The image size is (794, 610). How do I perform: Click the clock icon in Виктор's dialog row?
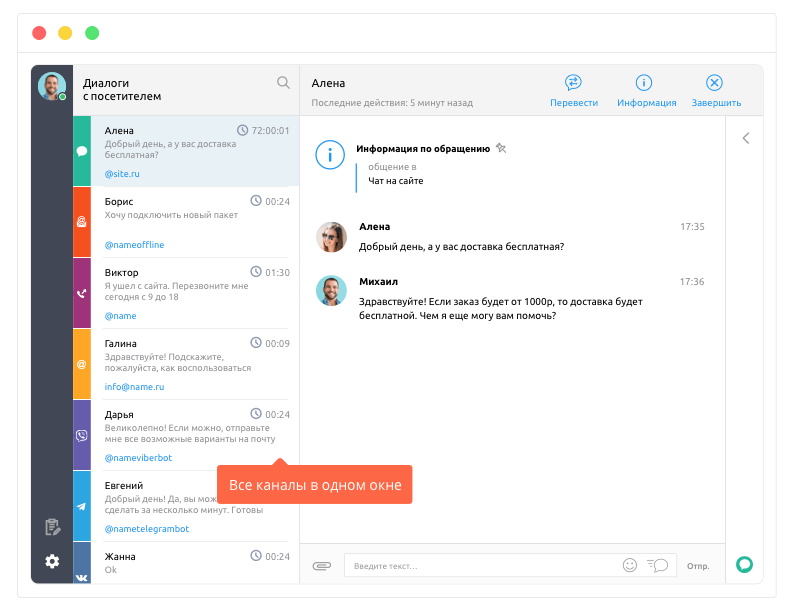click(x=256, y=271)
